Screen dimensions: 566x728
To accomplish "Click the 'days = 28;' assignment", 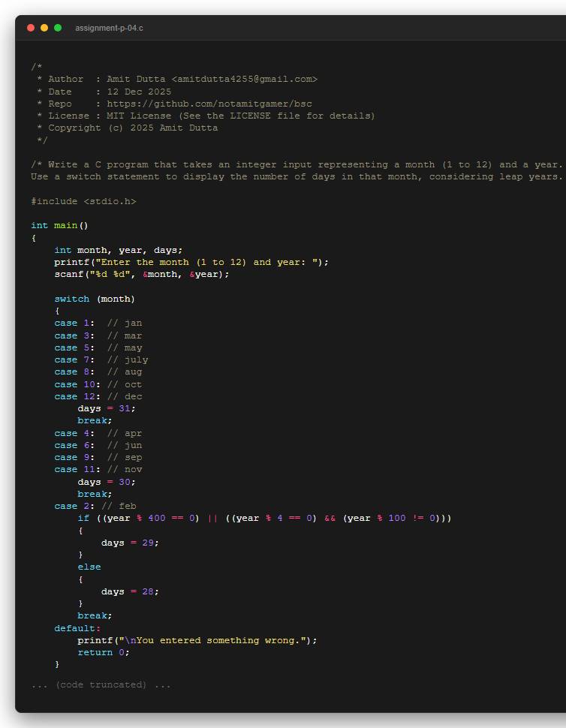I will (x=130, y=591).
